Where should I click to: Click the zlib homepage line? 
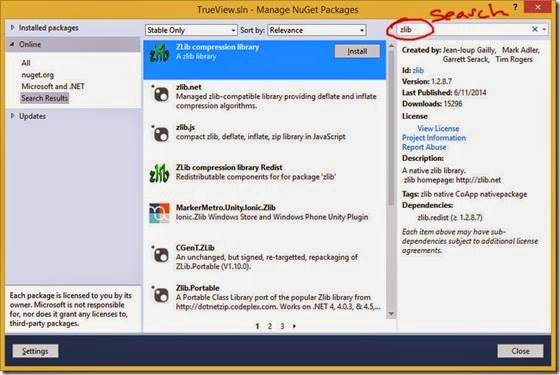(x=452, y=180)
